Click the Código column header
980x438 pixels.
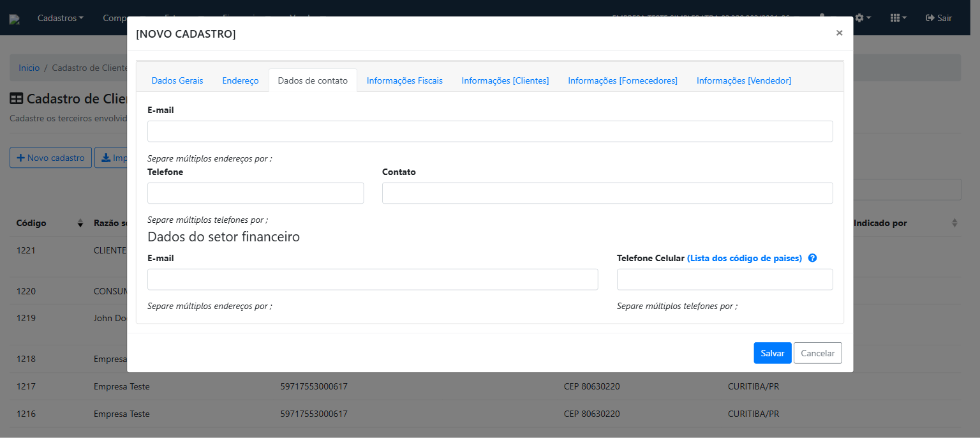31,223
